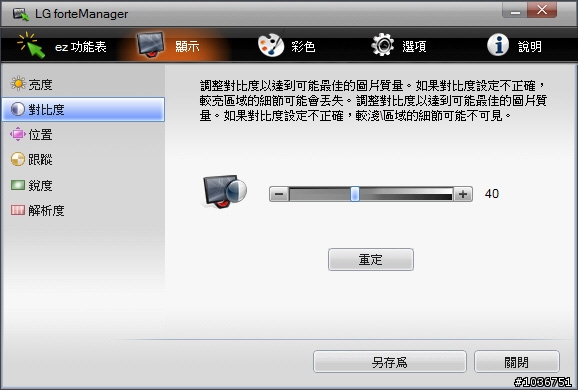Click the purple position arrows icon
The height and width of the screenshot is (390, 578).
coord(18,134)
